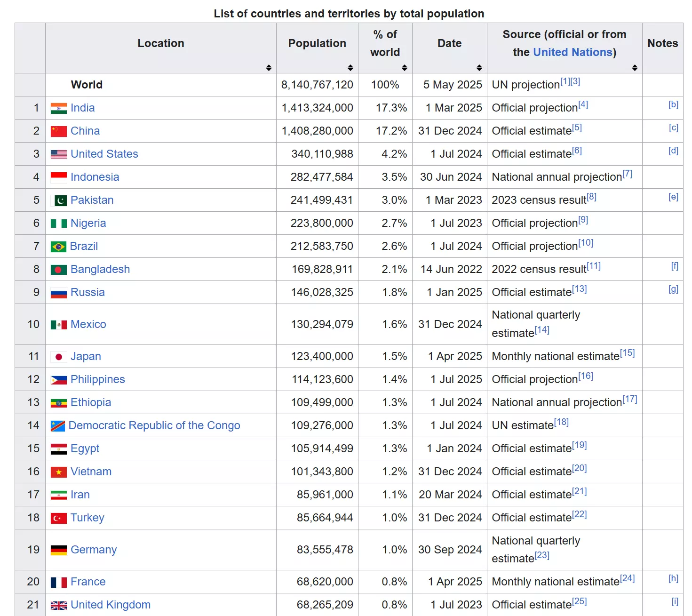Click the Mexico flag icon
Image resolution: width=692 pixels, height=616 pixels.
59,325
